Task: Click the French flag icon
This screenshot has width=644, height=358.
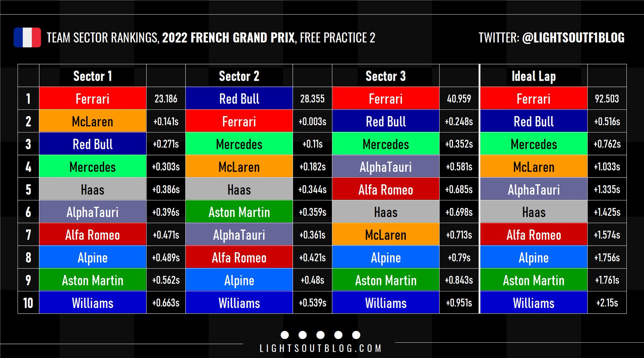Action: pos(27,37)
